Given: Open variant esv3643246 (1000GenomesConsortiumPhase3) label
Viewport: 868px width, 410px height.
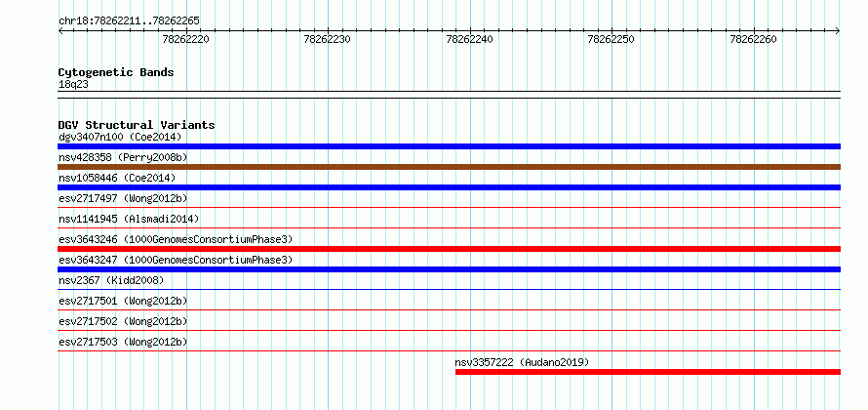Looking at the screenshot, I should click(x=176, y=239).
